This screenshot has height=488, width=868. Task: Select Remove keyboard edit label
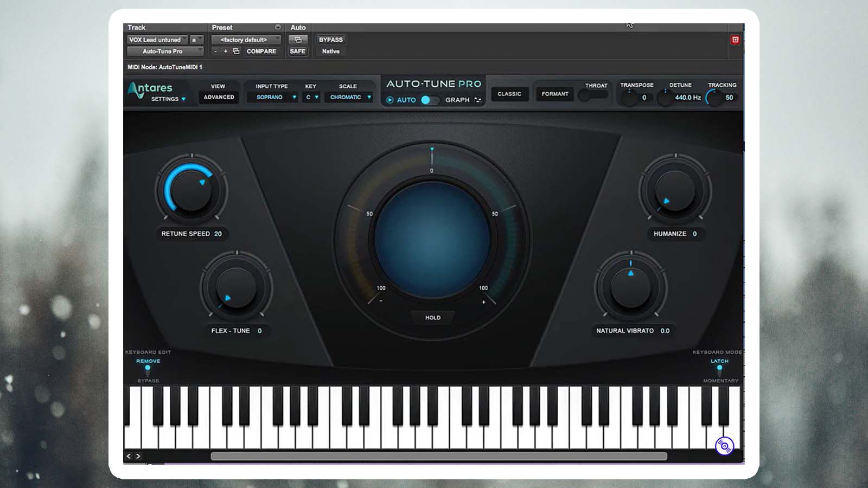tap(148, 361)
